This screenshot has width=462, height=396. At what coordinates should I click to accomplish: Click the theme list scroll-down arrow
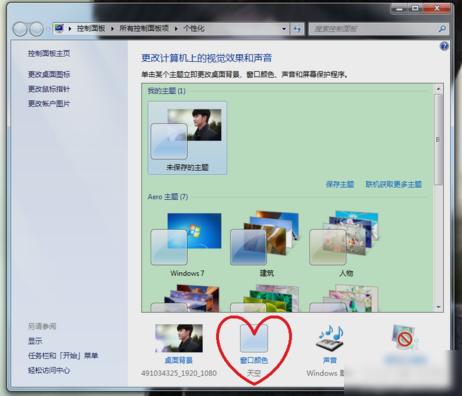coord(438,307)
